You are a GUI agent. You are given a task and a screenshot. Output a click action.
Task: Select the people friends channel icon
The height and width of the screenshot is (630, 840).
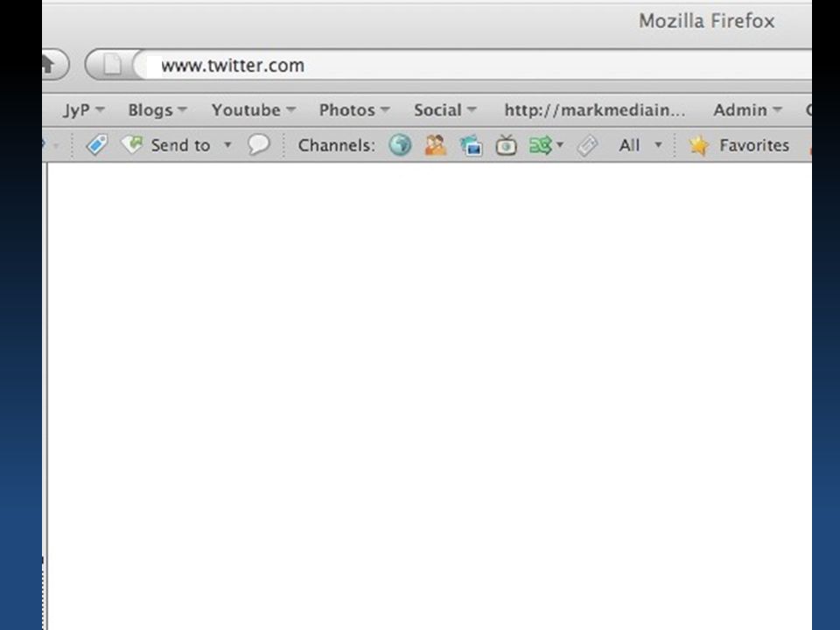436,144
